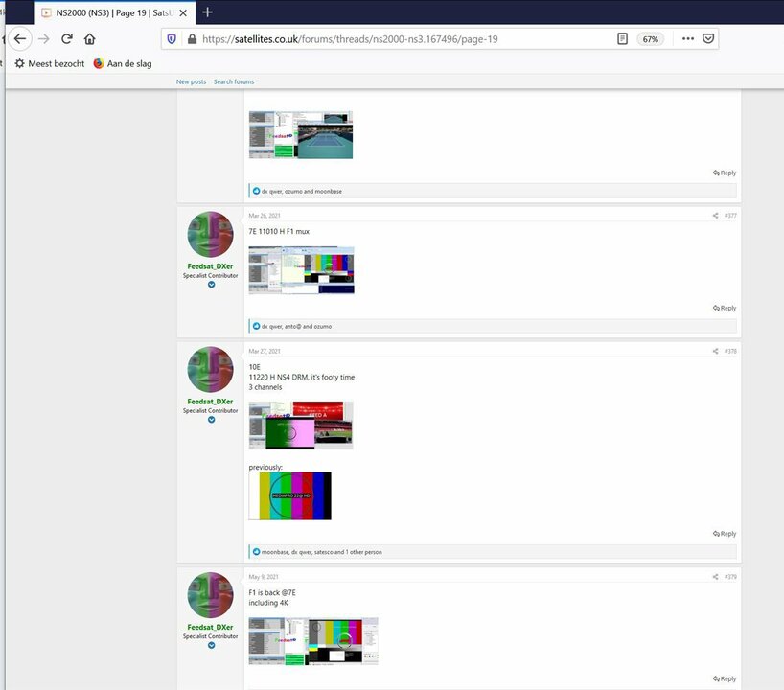Image resolution: width=784 pixels, height=690 pixels.
Task: Toggle the like reaction on post #377 reactions bar
Action: (x=255, y=326)
